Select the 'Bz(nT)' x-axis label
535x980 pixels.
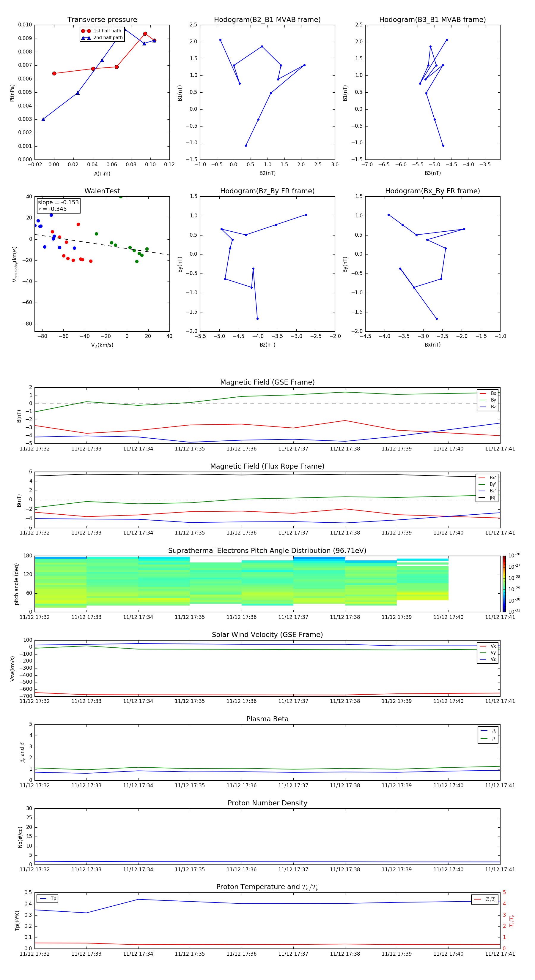pos(267,345)
